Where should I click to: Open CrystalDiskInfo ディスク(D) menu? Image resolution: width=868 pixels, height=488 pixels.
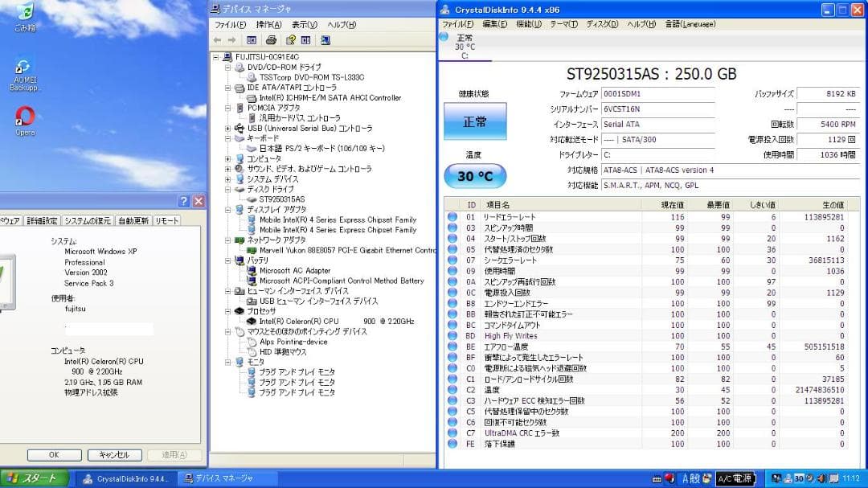click(x=602, y=24)
